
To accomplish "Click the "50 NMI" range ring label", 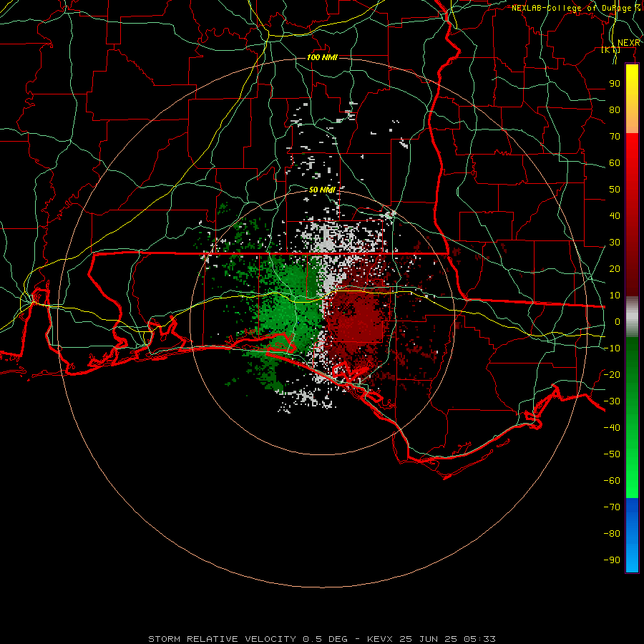I will pos(322,190).
